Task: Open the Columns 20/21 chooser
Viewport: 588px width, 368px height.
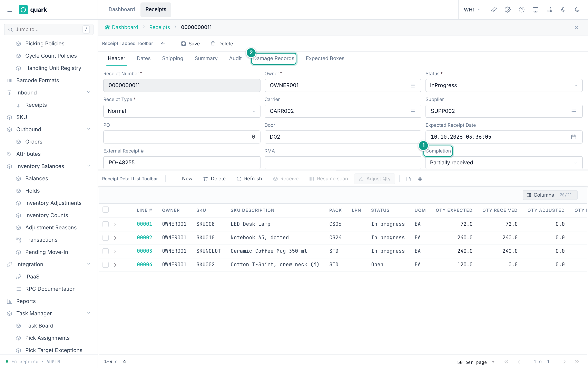Action: 550,195
